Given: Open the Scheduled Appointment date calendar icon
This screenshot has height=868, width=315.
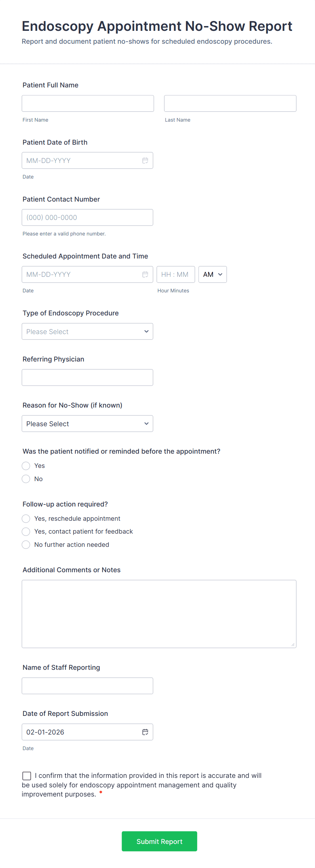Looking at the screenshot, I should (145, 274).
